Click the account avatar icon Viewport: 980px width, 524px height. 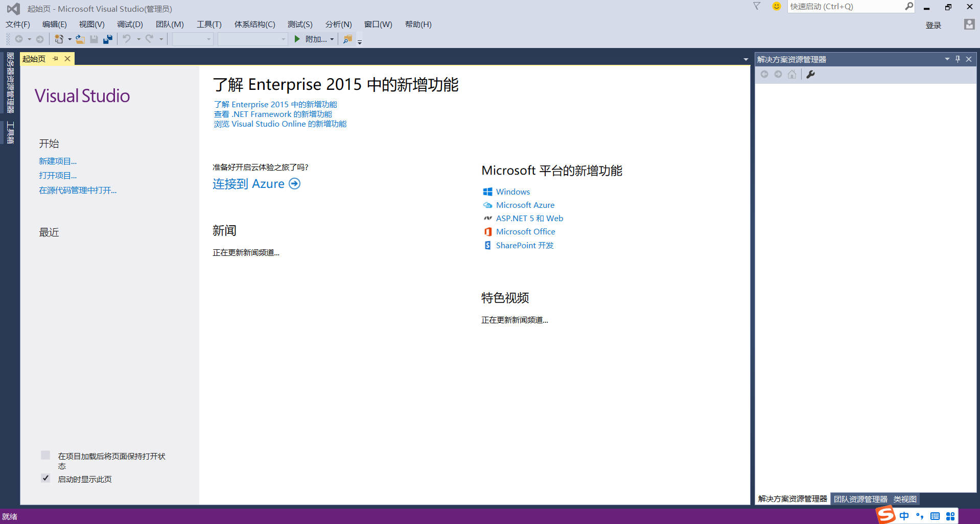969,25
